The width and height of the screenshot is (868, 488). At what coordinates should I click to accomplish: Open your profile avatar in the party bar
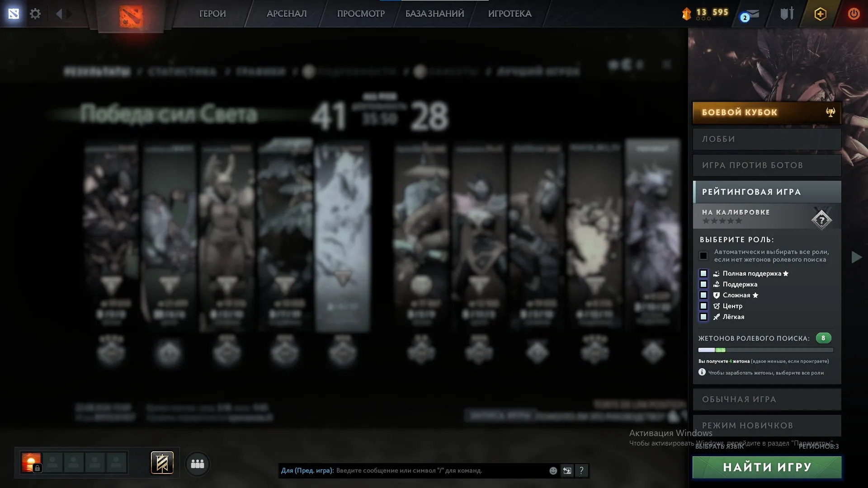(x=31, y=463)
